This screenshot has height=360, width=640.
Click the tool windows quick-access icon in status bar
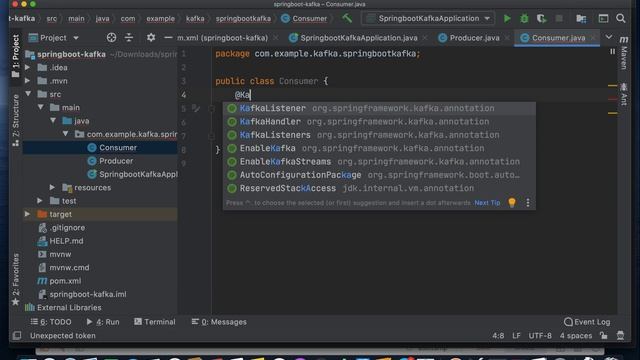pyautogui.click(x=17, y=336)
